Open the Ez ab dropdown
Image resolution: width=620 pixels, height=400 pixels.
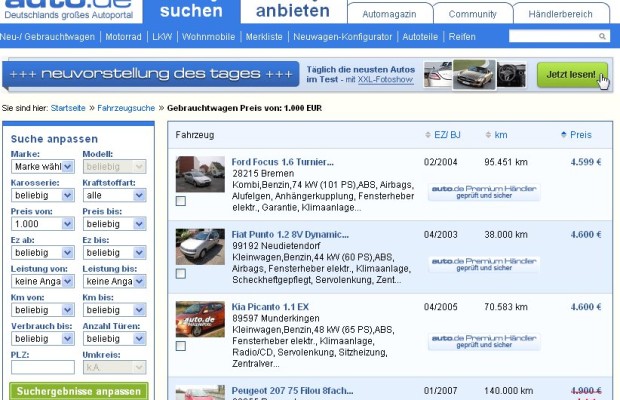43,253
